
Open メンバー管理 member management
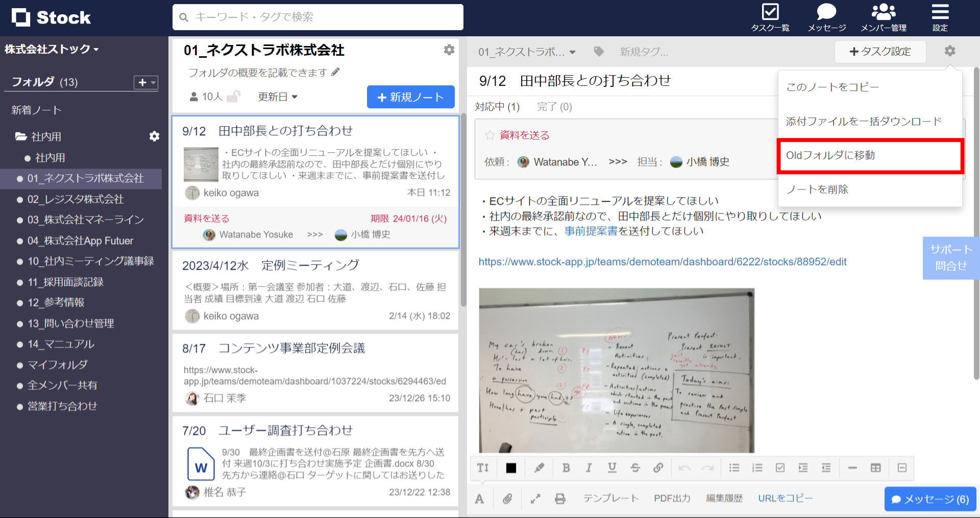pyautogui.click(x=883, y=17)
